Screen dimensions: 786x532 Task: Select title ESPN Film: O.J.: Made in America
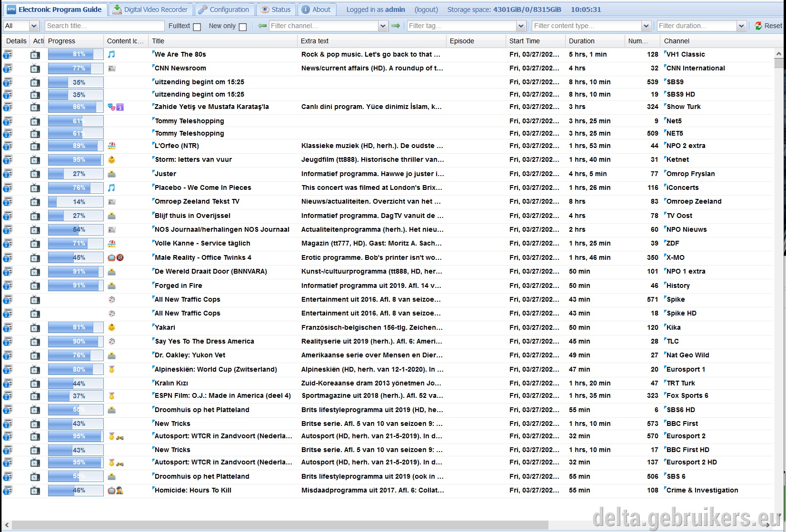click(222, 396)
